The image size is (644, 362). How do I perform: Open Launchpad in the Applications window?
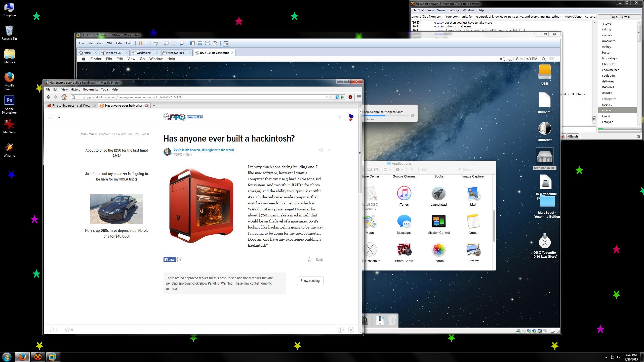click(x=438, y=196)
